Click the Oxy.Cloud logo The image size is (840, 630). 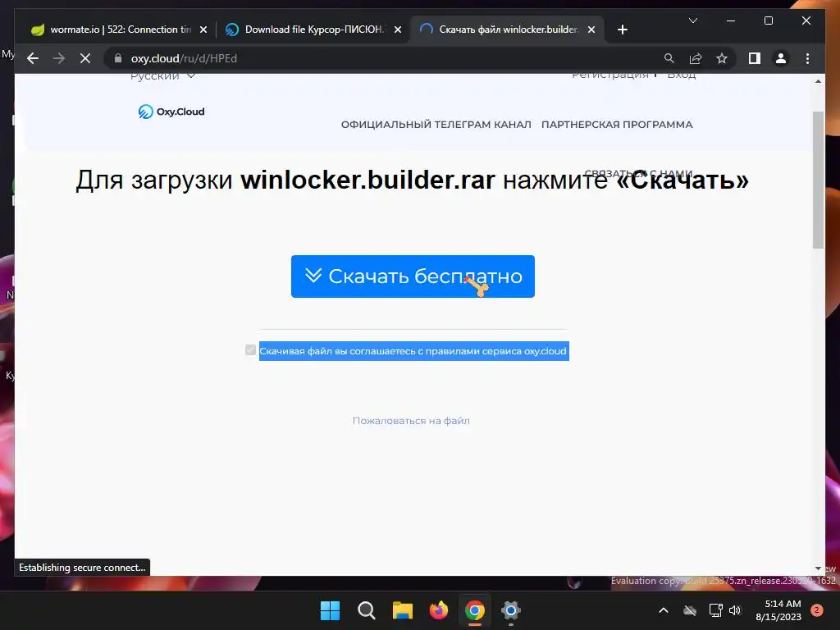(171, 112)
